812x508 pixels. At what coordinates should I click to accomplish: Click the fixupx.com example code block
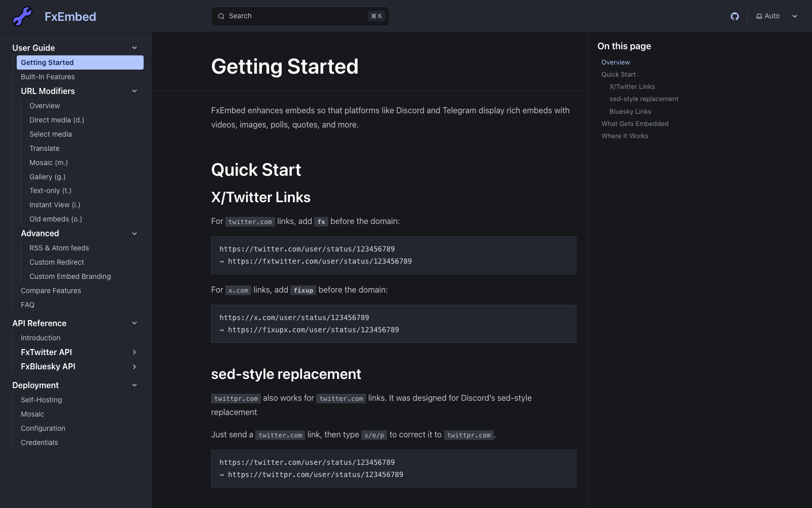[394, 324]
